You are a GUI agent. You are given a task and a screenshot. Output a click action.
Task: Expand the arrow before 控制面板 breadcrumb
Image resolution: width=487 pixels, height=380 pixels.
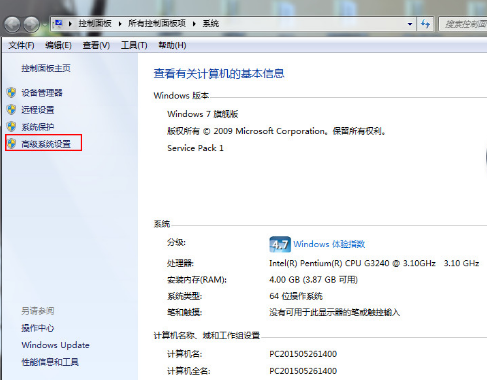70,24
